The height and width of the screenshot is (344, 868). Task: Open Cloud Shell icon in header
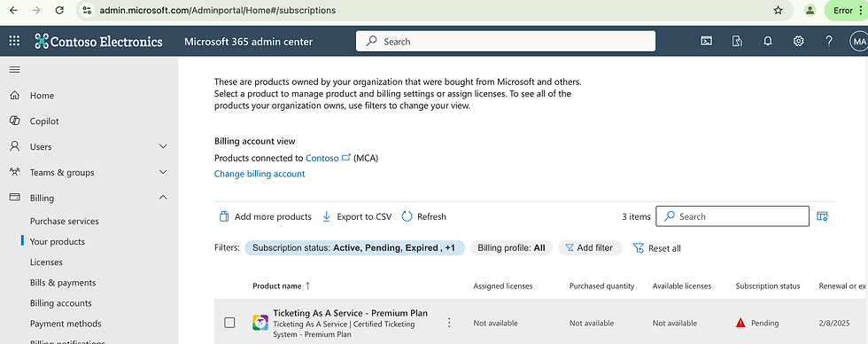(x=707, y=41)
